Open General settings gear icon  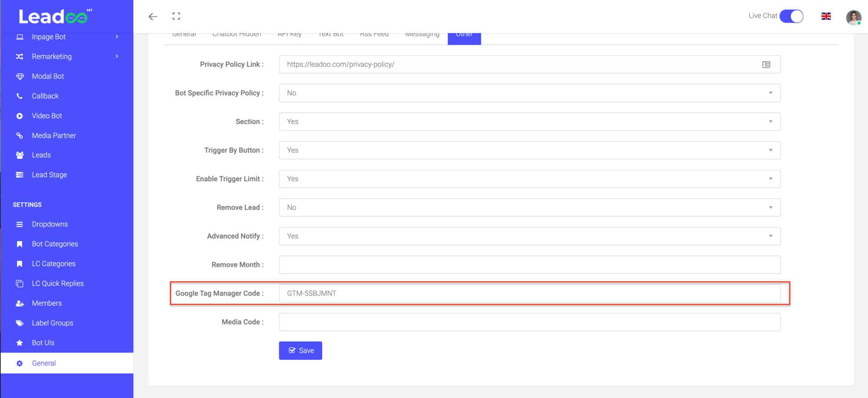20,363
